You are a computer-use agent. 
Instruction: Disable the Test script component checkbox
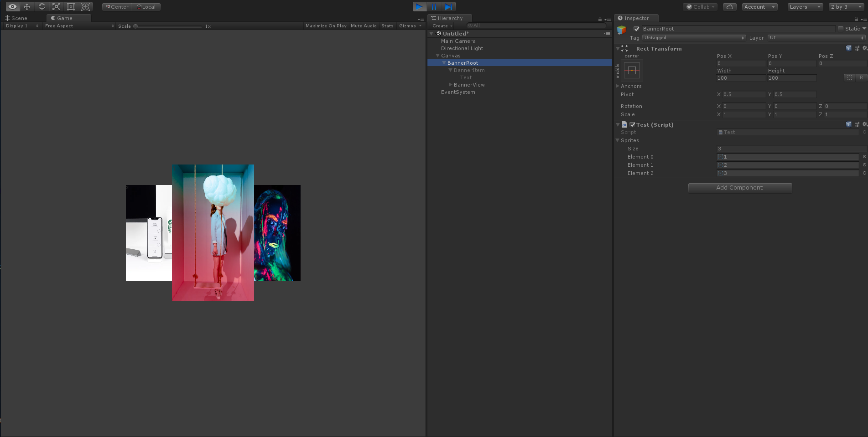tap(632, 125)
